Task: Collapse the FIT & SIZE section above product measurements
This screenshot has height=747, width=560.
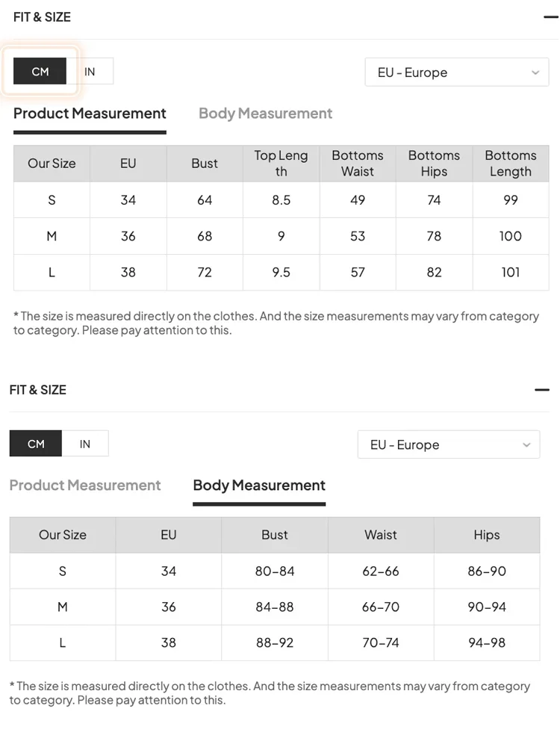Action: pyautogui.click(x=551, y=16)
